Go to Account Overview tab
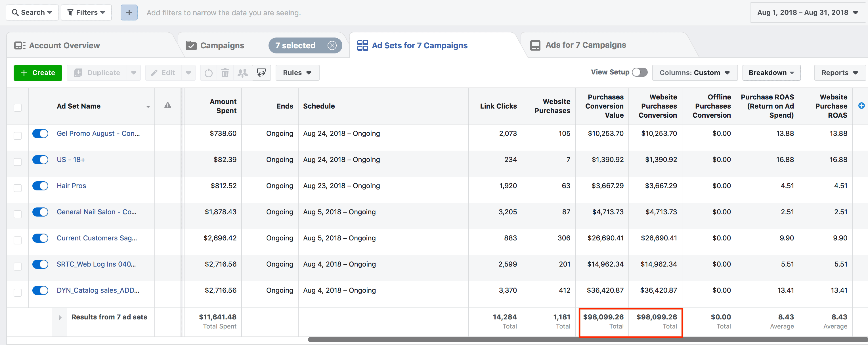 (x=64, y=45)
